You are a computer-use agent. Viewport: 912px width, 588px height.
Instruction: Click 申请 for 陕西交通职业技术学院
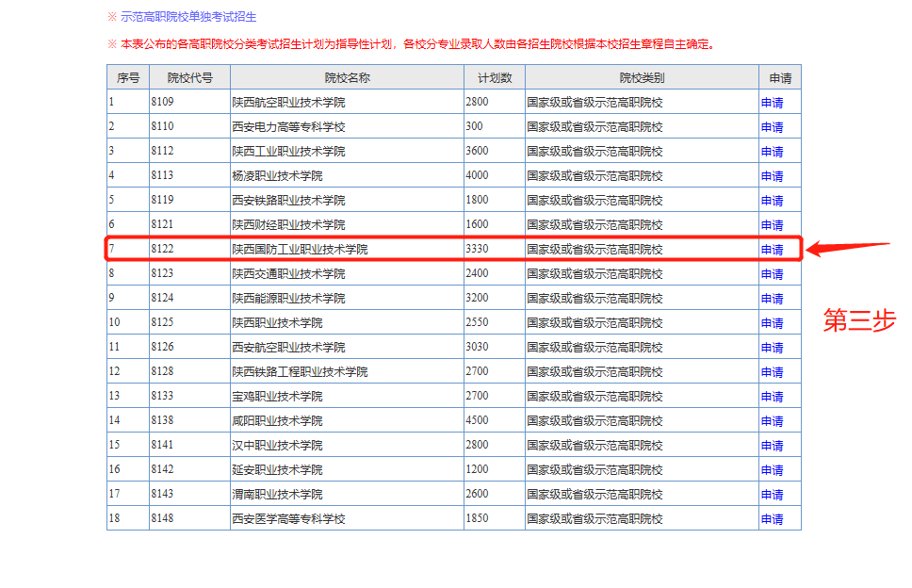coord(772,274)
